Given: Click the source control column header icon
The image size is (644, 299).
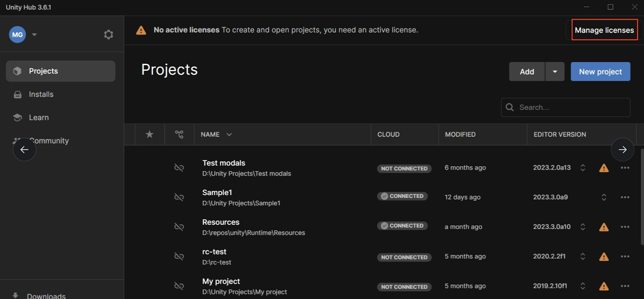Looking at the screenshot, I should tap(179, 134).
